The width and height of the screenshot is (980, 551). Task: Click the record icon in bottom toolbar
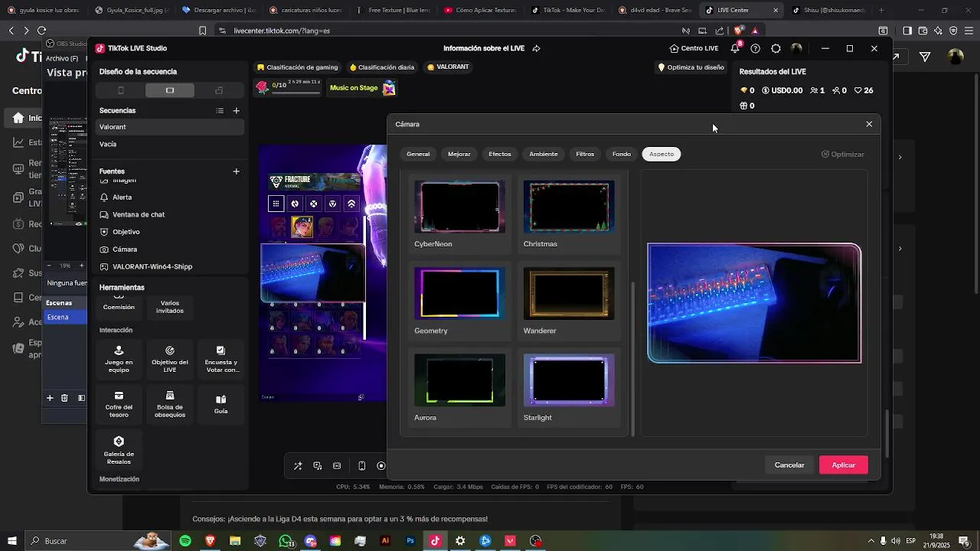coord(381,466)
